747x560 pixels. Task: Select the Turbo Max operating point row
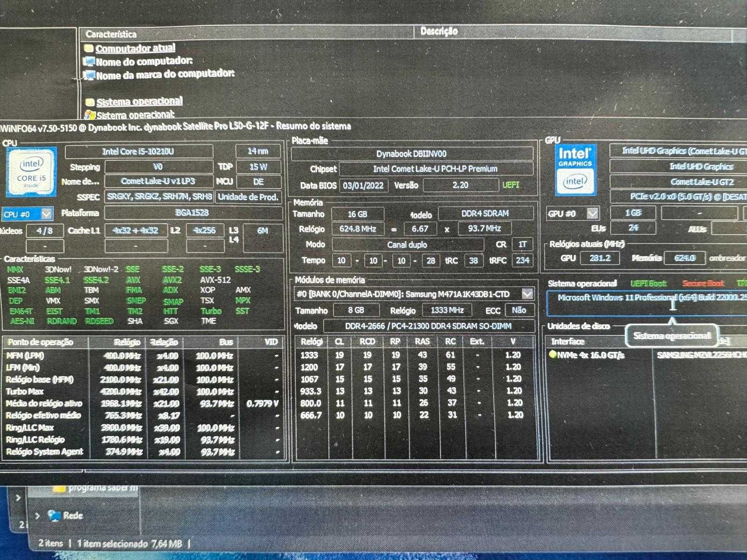(x=143, y=392)
